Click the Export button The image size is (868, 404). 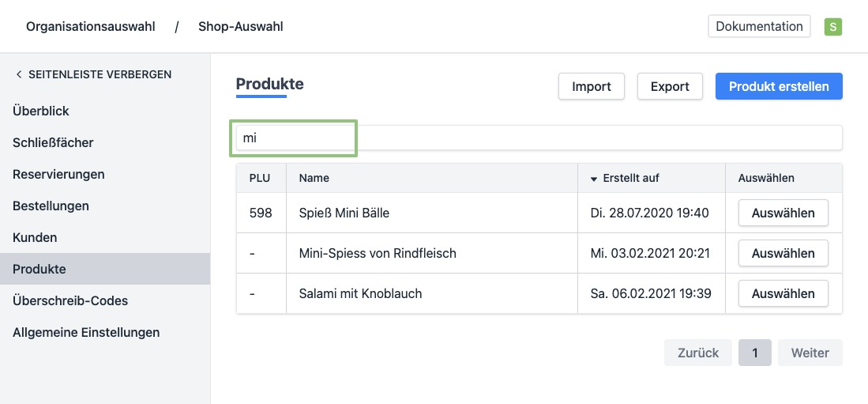tap(669, 86)
